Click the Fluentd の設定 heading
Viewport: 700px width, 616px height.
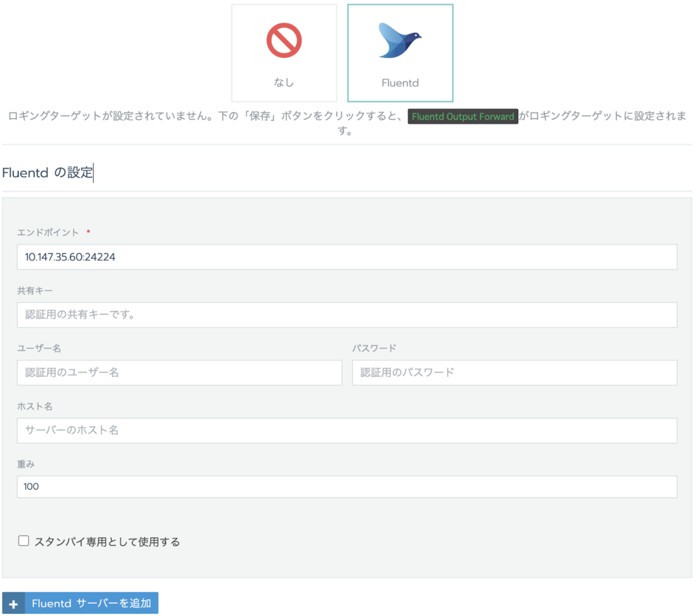pyautogui.click(x=48, y=173)
